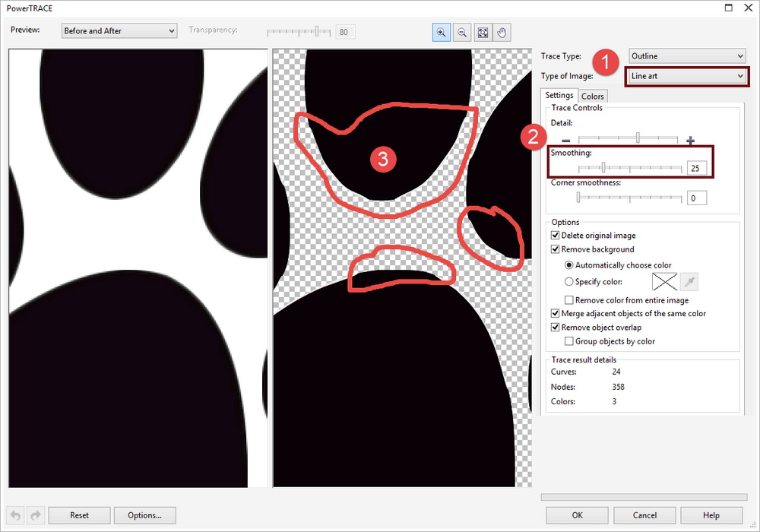The image size is (760, 532).
Task: Click the Redo arrow icon
Action: (x=36, y=515)
